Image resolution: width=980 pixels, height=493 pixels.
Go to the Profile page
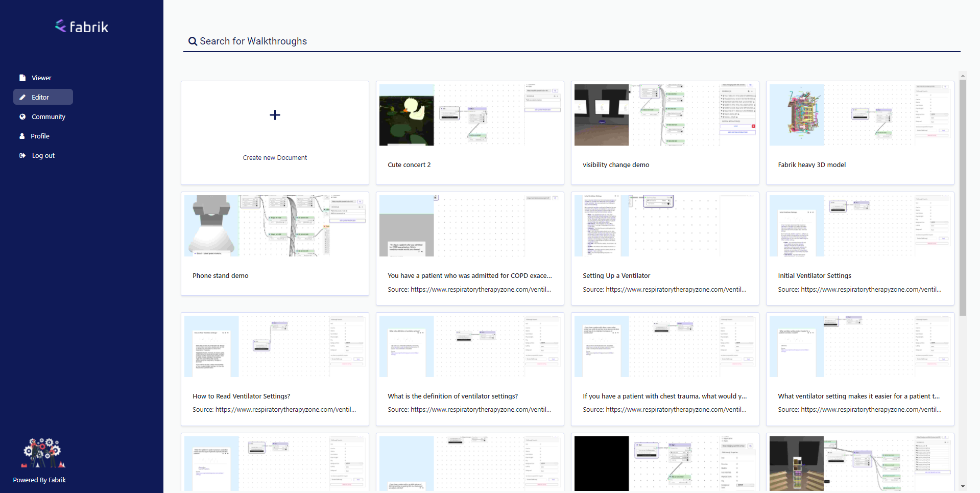[40, 136]
